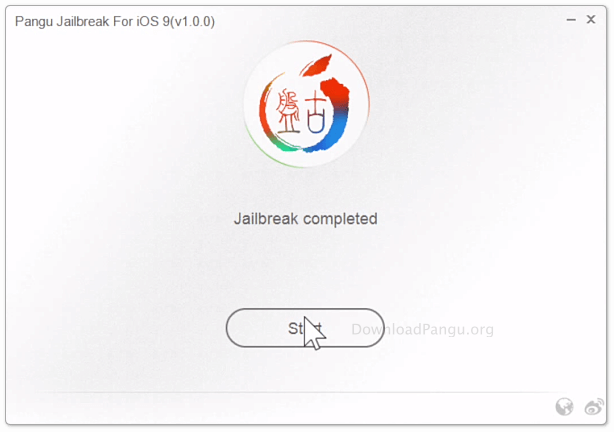Click the word "Pangu" in the title bar

tap(34, 22)
